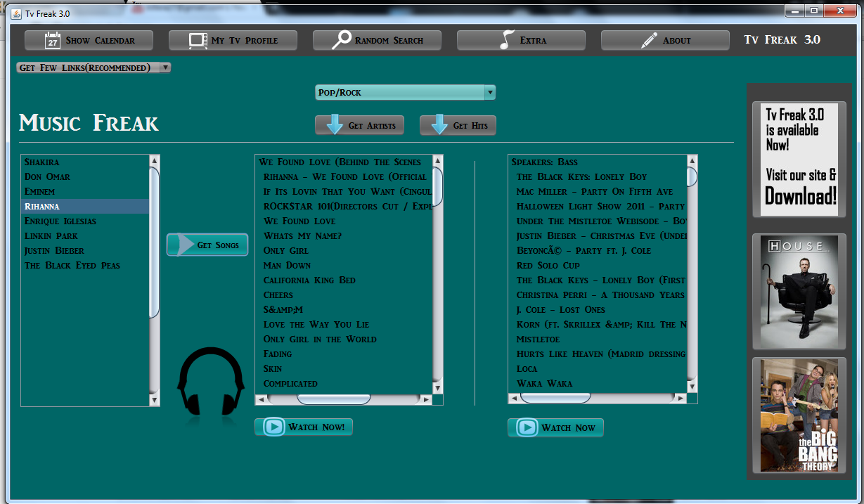Open The Big Bang Theory poster
The image size is (864, 504).
(799, 416)
